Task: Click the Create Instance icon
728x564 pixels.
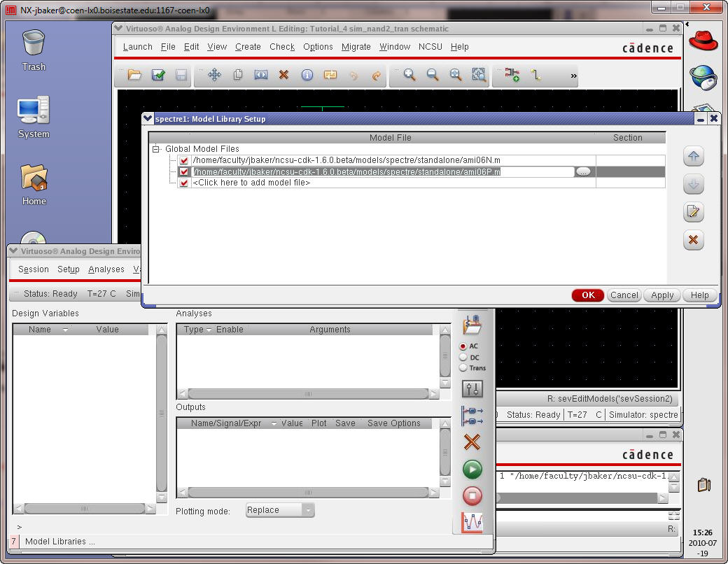Action: tap(512, 75)
